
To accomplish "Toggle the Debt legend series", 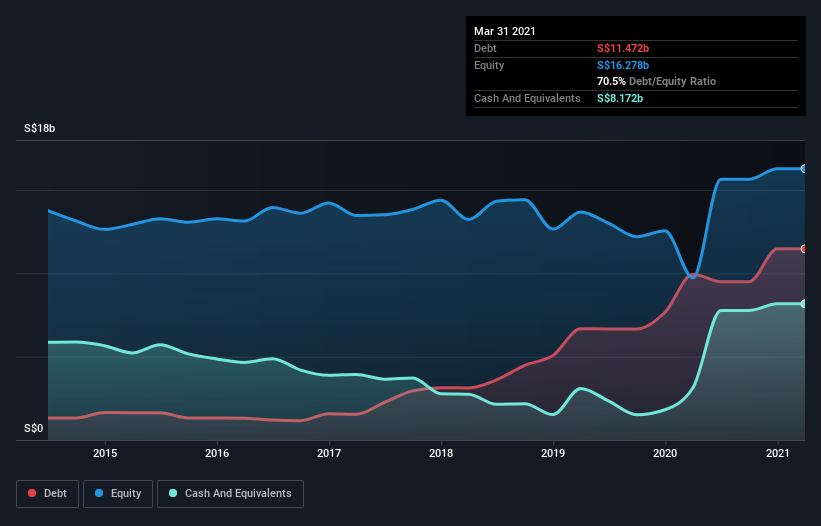I will [x=45, y=493].
